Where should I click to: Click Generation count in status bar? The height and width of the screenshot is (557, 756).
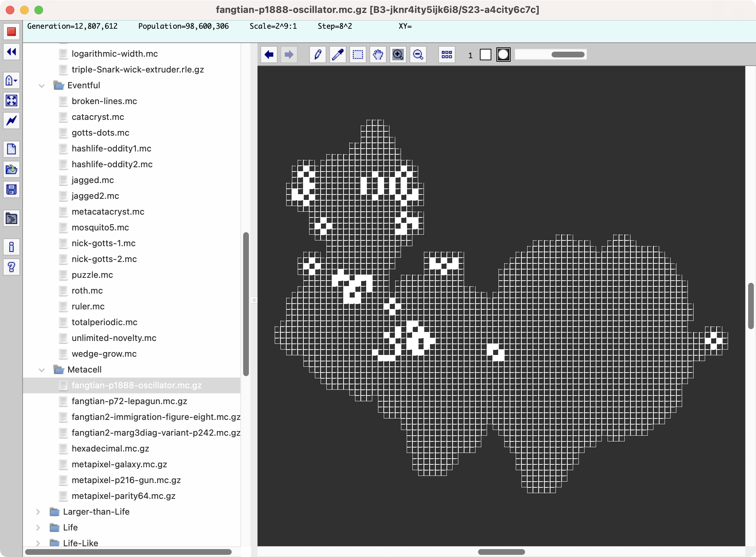tap(72, 26)
